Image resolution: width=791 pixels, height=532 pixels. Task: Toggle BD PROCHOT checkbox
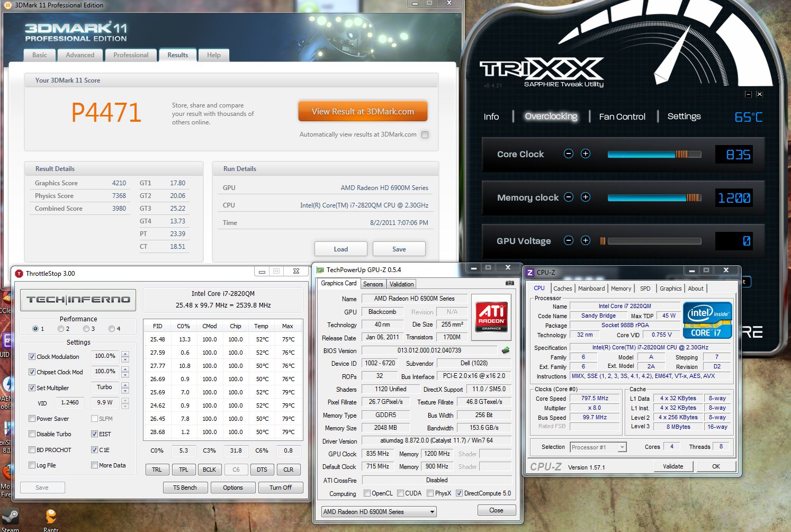tap(32, 450)
